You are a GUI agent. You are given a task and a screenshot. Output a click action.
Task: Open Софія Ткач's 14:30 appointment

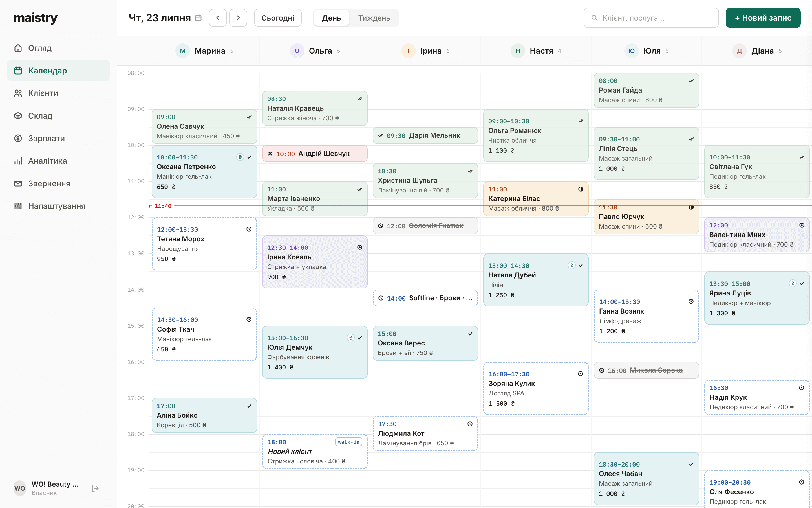(x=204, y=334)
